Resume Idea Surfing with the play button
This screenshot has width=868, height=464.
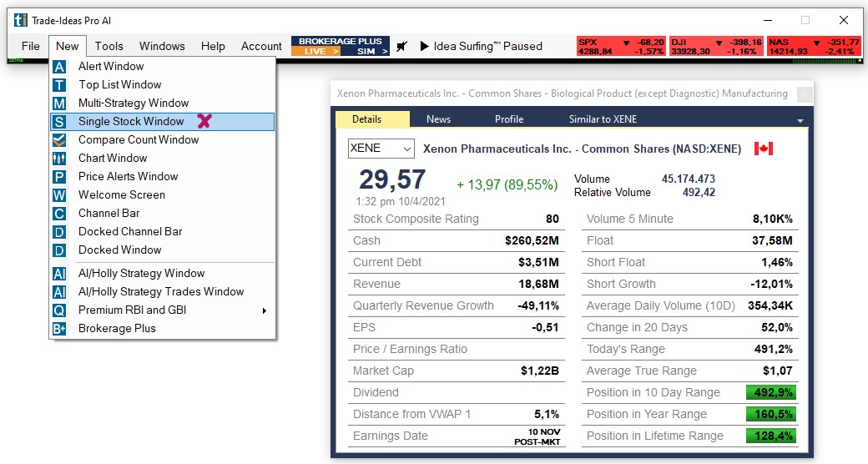[x=424, y=47]
